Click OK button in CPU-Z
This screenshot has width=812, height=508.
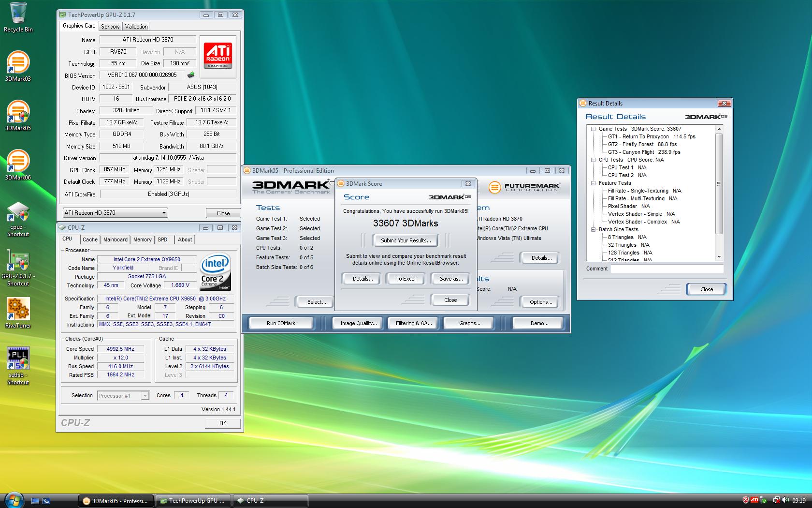click(x=223, y=423)
